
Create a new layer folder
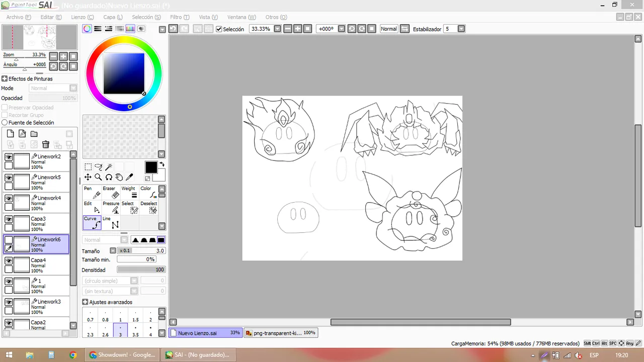coord(34,134)
